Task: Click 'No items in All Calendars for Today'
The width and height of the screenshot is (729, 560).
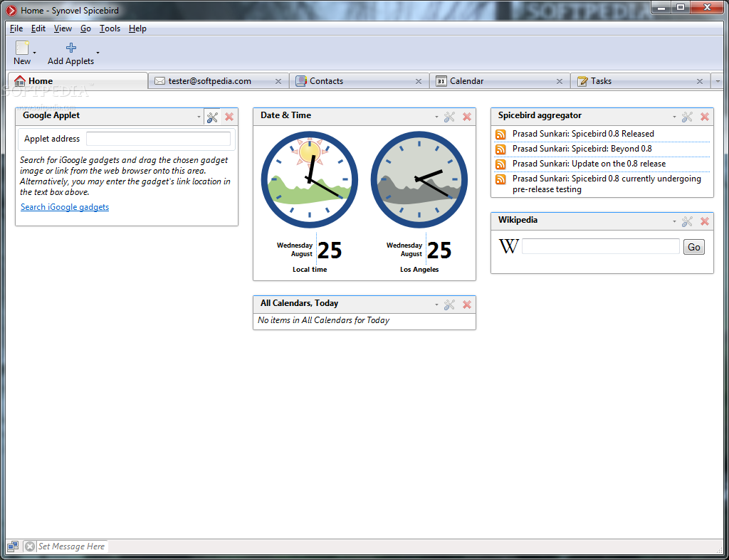Action: (x=324, y=320)
